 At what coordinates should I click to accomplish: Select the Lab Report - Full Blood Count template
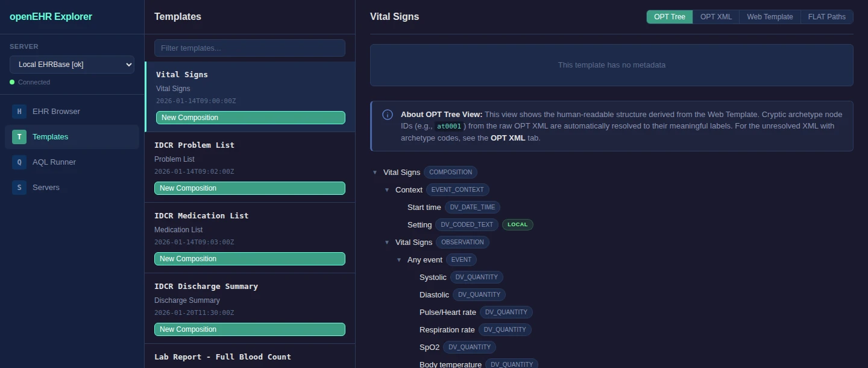(222, 357)
